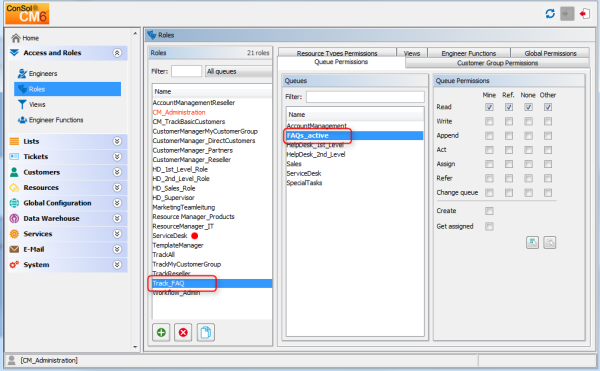Click the red logout icon at top right

584,14
